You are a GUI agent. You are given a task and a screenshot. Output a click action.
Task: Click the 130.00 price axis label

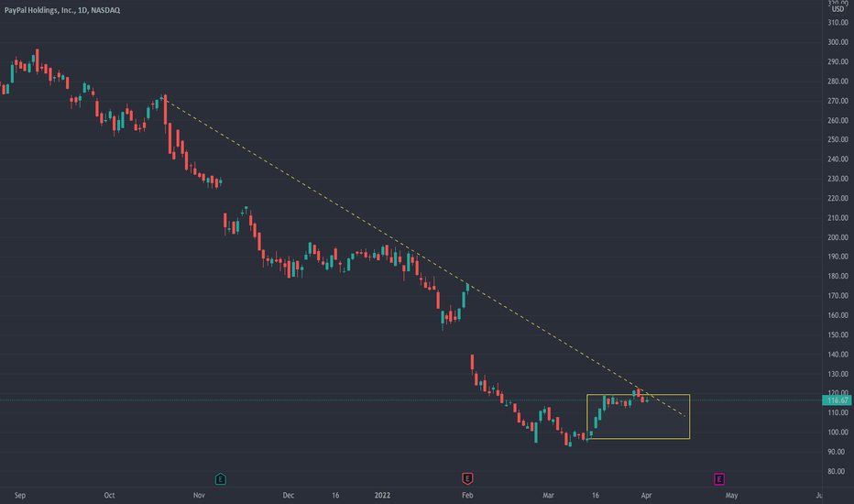(x=838, y=374)
